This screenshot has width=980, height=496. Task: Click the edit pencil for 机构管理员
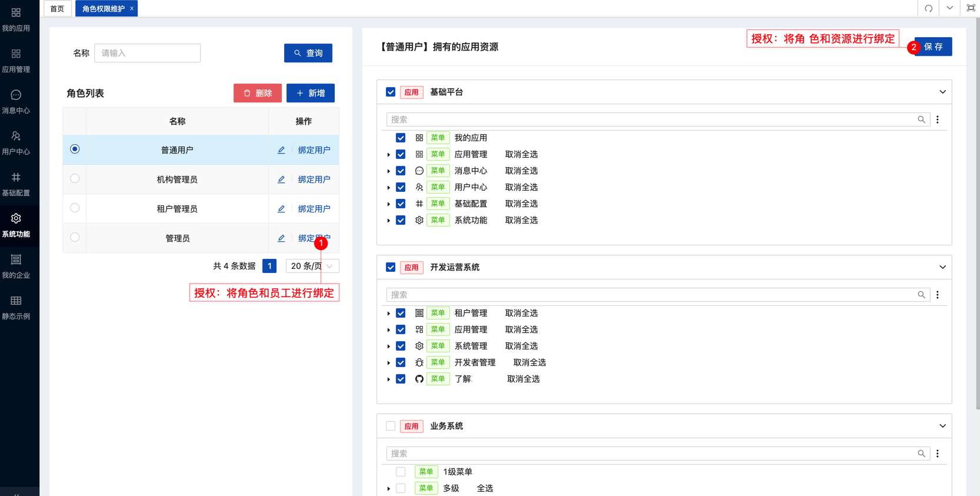tap(281, 179)
